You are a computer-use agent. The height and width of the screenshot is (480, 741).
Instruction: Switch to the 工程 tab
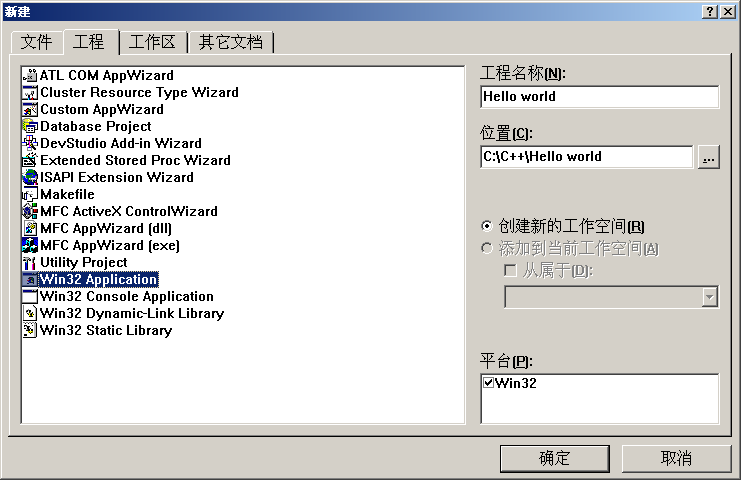90,42
